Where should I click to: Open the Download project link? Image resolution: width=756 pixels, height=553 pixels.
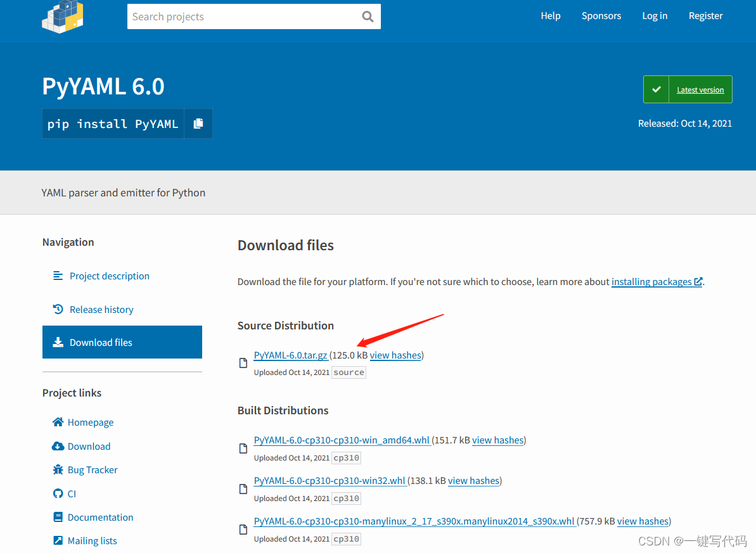tap(89, 447)
